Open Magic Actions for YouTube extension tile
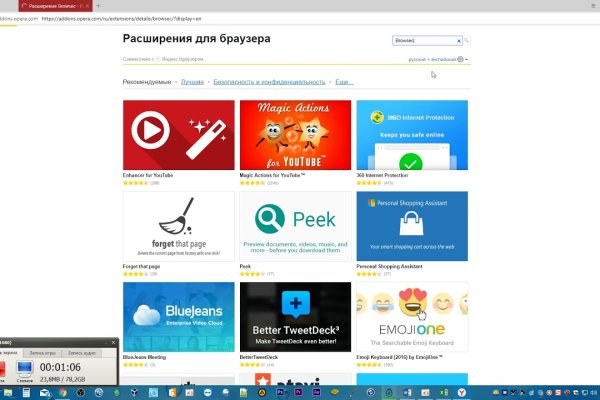 click(295, 135)
